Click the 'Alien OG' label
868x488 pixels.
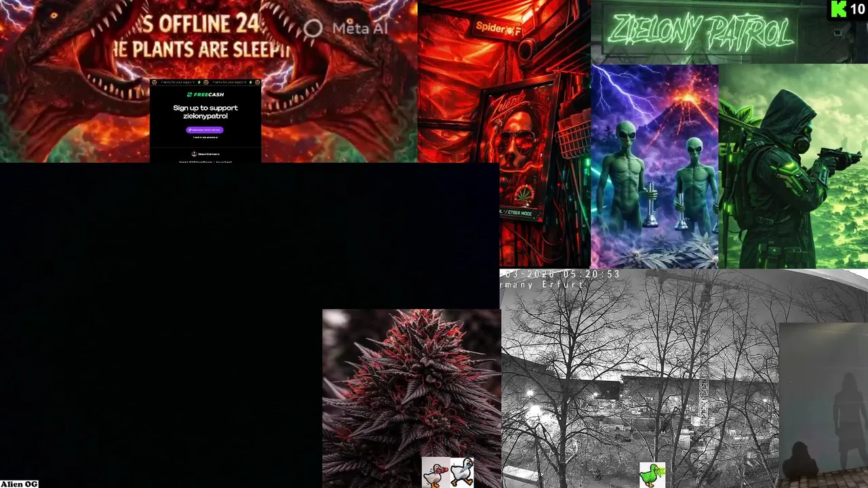(x=19, y=484)
